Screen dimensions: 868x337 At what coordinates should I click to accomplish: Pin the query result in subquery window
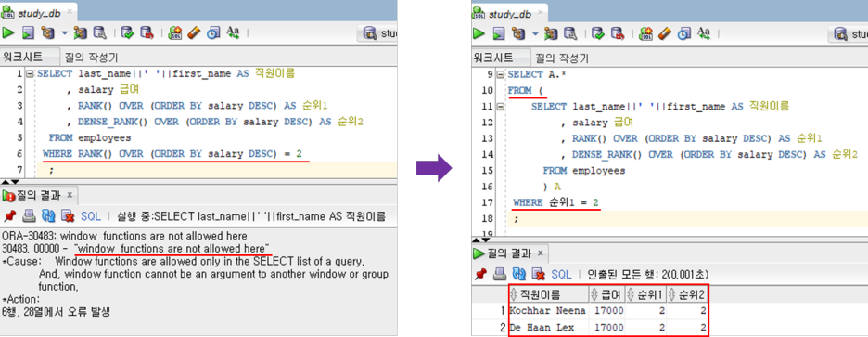tap(480, 274)
